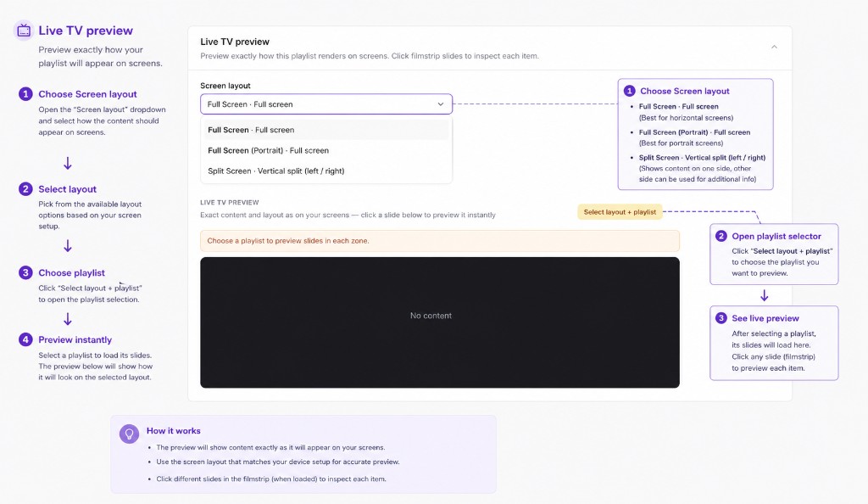Pick "Split Screen · Vertical split (left / right)"

(x=326, y=171)
